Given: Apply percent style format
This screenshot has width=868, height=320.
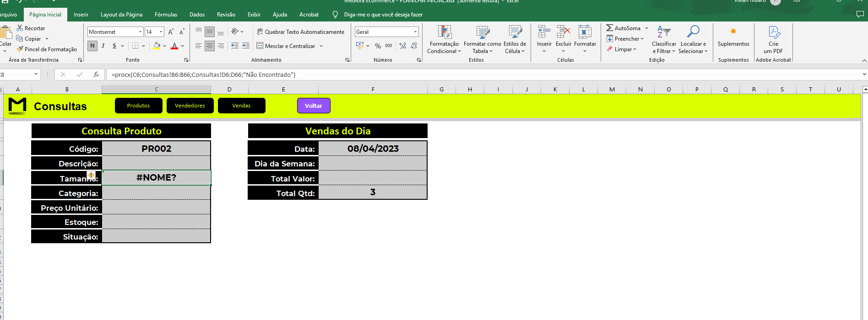Looking at the screenshot, I should tap(378, 46).
